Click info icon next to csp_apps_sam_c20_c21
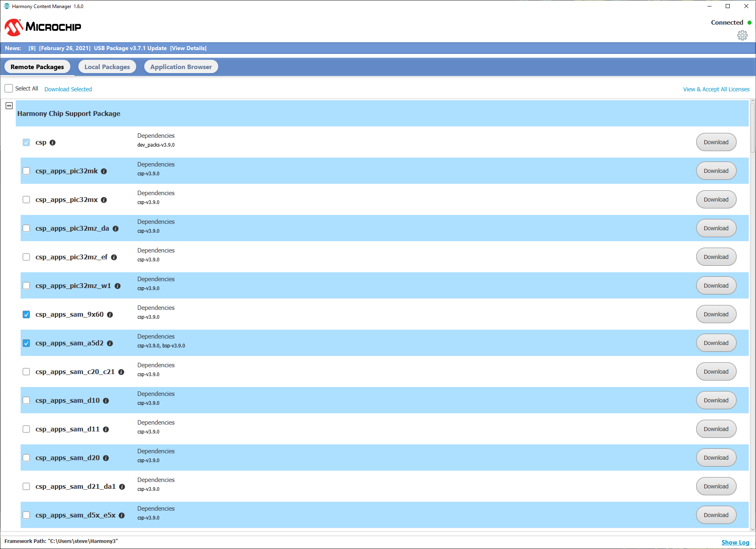Screen dimensions: 756x549 [x=121, y=372]
